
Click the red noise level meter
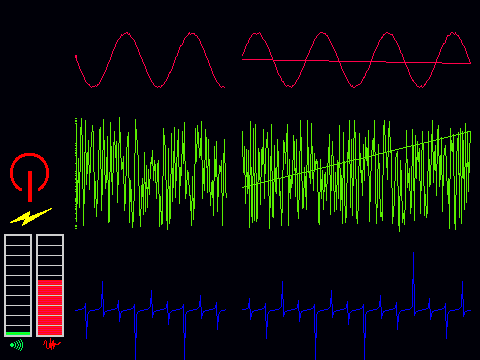click(50, 285)
